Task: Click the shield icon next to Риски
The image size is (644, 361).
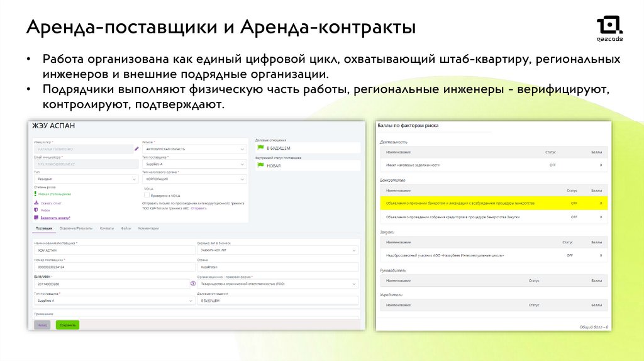Action: tap(36, 210)
